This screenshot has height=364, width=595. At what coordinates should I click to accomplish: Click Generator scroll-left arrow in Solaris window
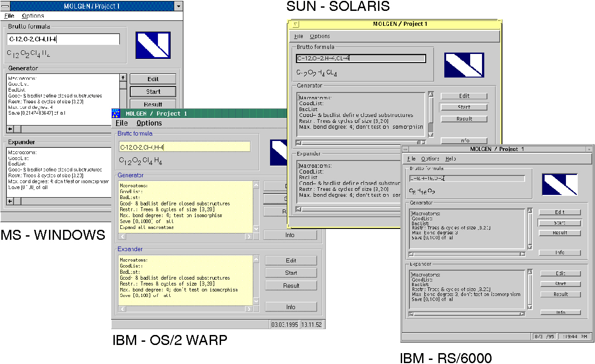pos(299,142)
